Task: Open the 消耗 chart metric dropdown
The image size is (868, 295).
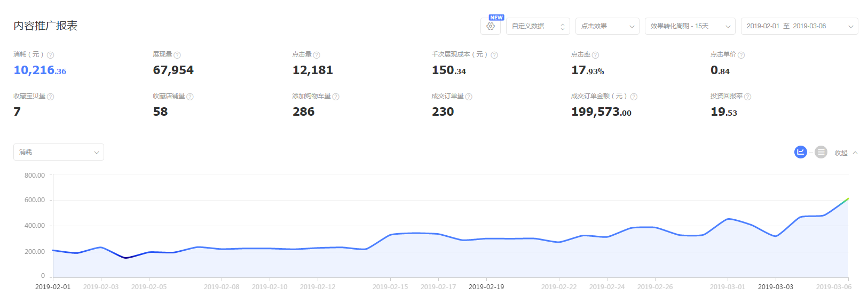Action: 59,152
